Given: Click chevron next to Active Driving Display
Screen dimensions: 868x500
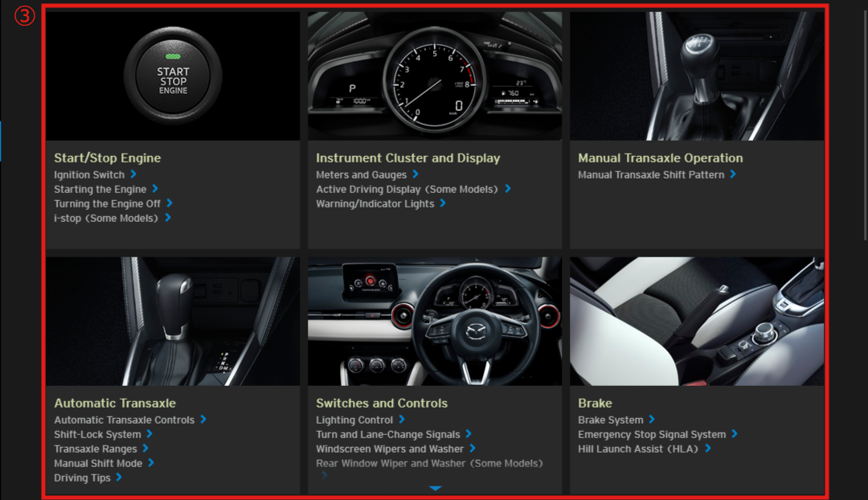Looking at the screenshot, I should [x=508, y=189].
